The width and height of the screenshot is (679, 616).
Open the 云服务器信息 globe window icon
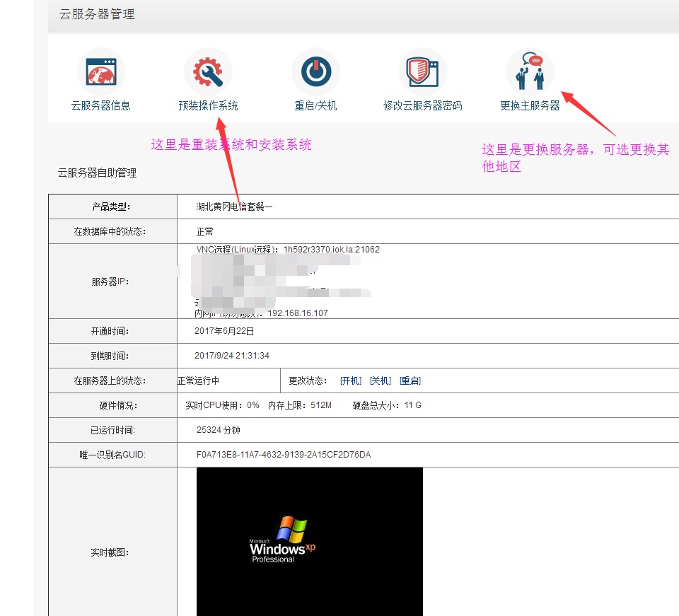point(101,72)
